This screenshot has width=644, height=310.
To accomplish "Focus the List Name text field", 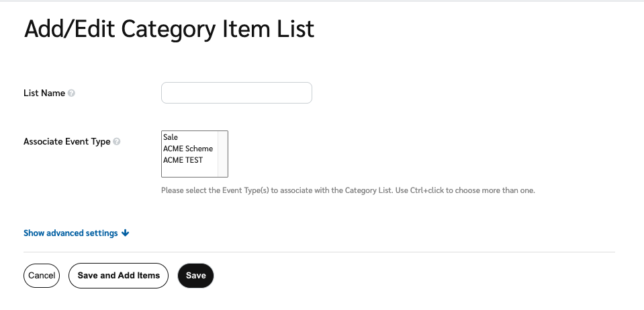I will click(236, 93).
